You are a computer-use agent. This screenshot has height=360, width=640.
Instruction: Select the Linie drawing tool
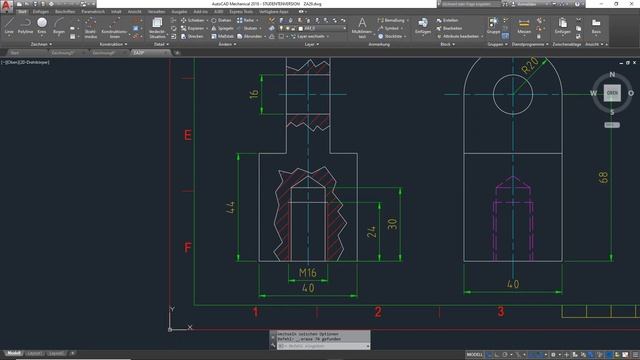point(9,26)
